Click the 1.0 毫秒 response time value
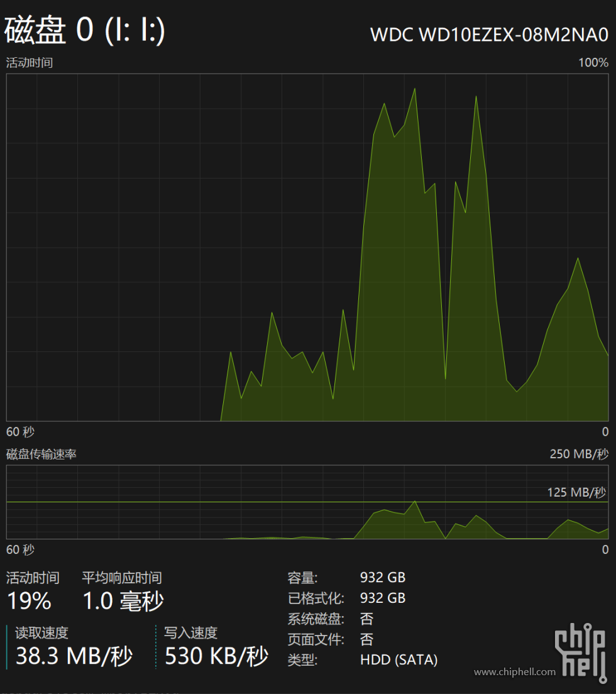 point(123,601)
